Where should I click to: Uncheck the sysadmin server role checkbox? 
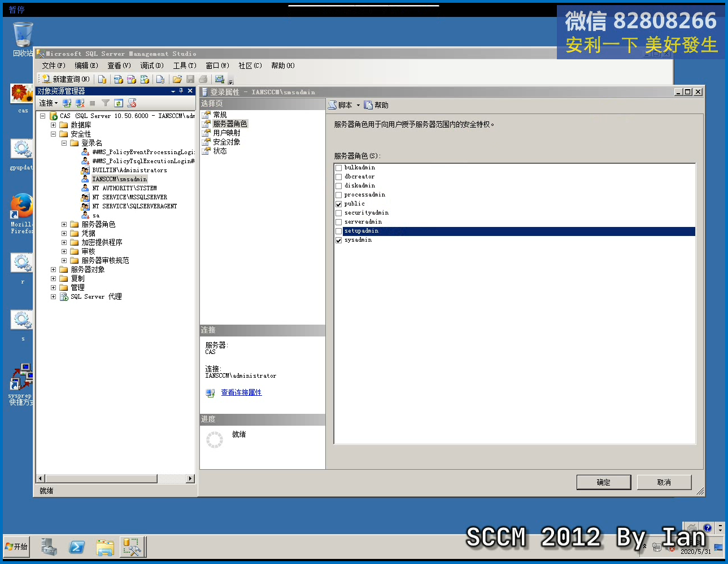339,240
